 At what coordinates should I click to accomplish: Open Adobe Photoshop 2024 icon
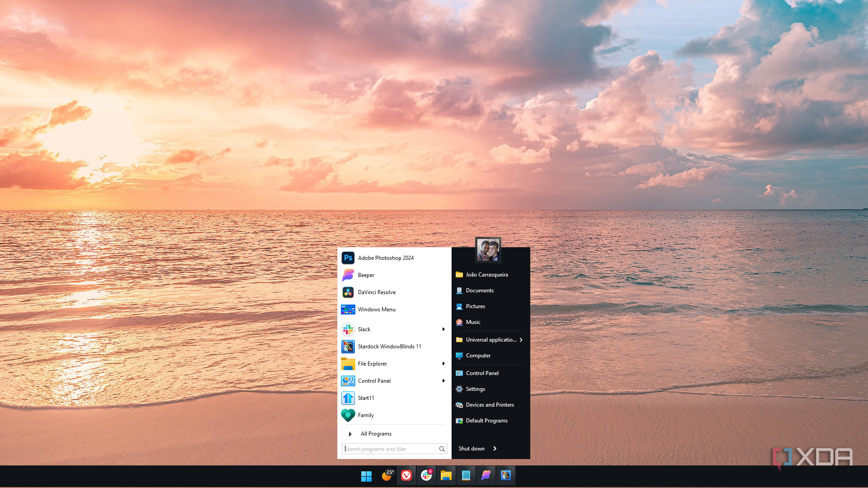pos(348,258)
